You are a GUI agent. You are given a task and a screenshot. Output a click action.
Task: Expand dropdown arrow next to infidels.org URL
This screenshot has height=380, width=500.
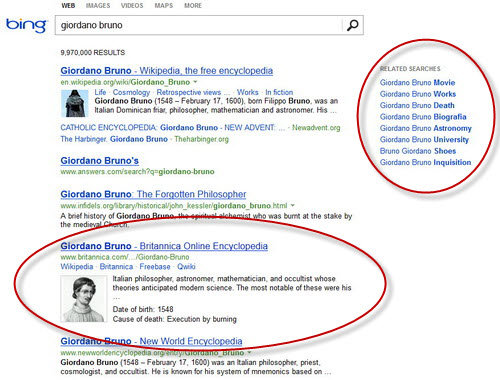pyautogui.click(x=293, y=205)
